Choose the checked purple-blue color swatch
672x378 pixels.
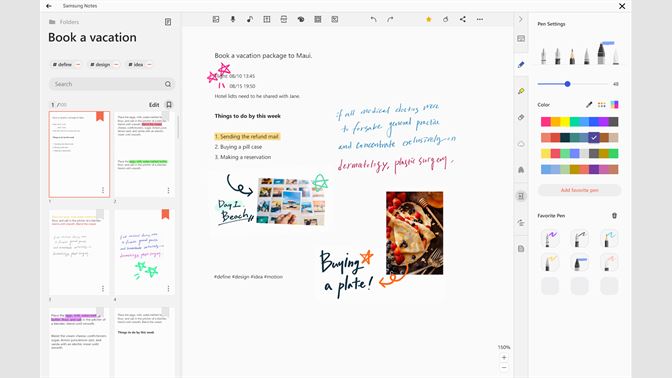[594, 138]
